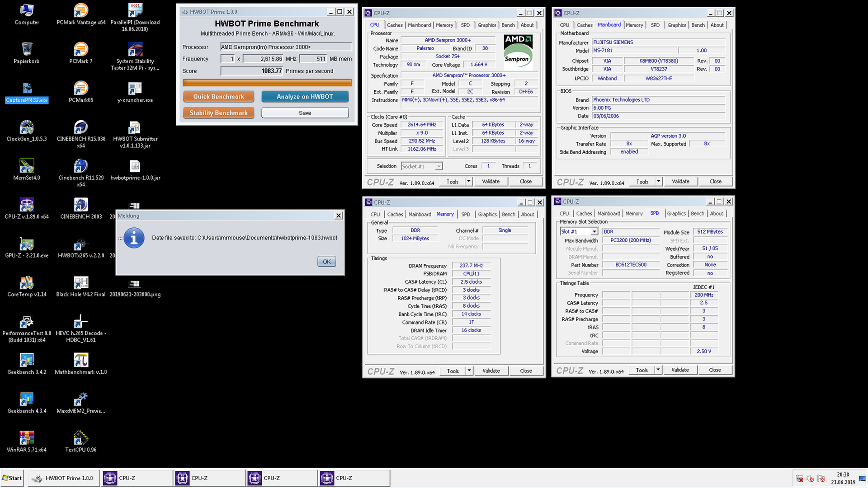Launch HWBOTx265 v.2.2.0 icon
The width and height of the screenshot is (868, 488).
(x=81, y=248)
